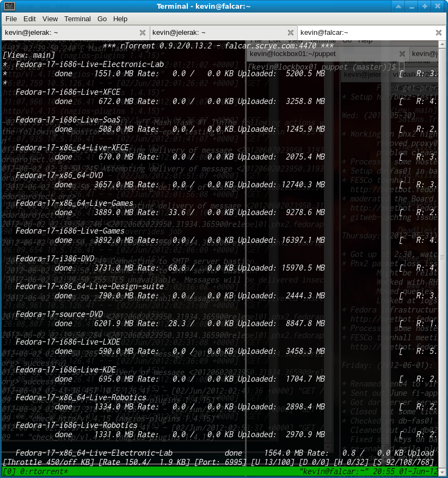Click the "[U 13/100]" status entry

coord(273,462)
